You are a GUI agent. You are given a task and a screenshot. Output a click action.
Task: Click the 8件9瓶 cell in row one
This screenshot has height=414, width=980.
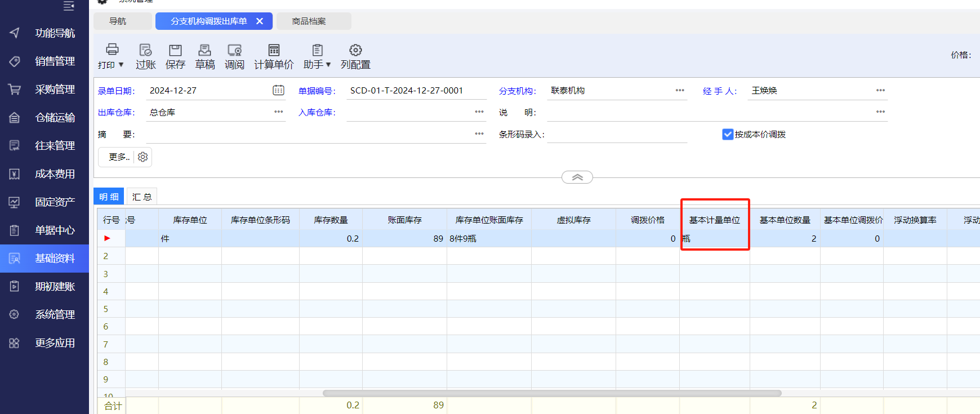tap(489, 238)
